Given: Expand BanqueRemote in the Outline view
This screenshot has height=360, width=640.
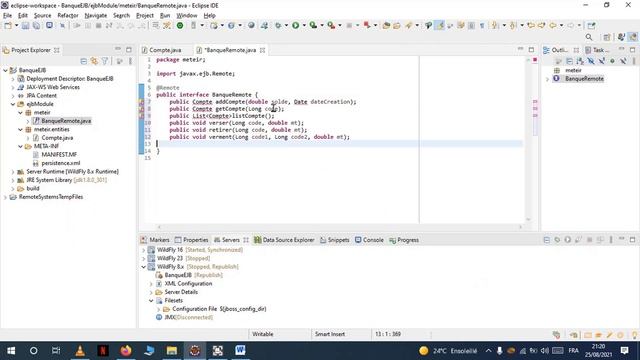Looking at the screenshot, I should coord(548,79).
